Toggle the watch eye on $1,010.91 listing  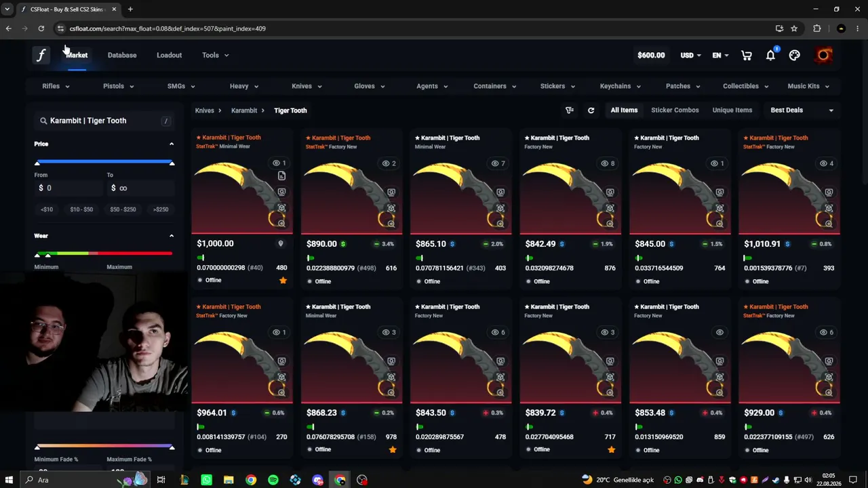827,163
